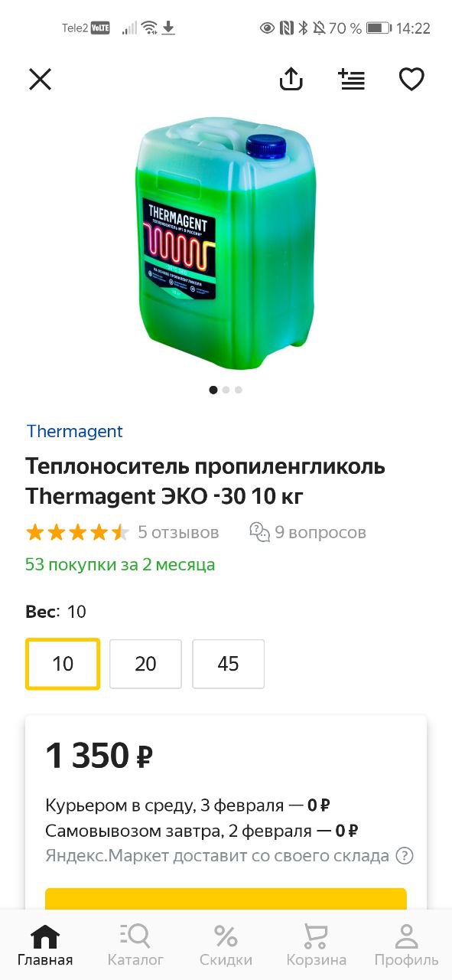The image size is (452, 980).
Task: Open Профиль tab
Action: [406, 945]
